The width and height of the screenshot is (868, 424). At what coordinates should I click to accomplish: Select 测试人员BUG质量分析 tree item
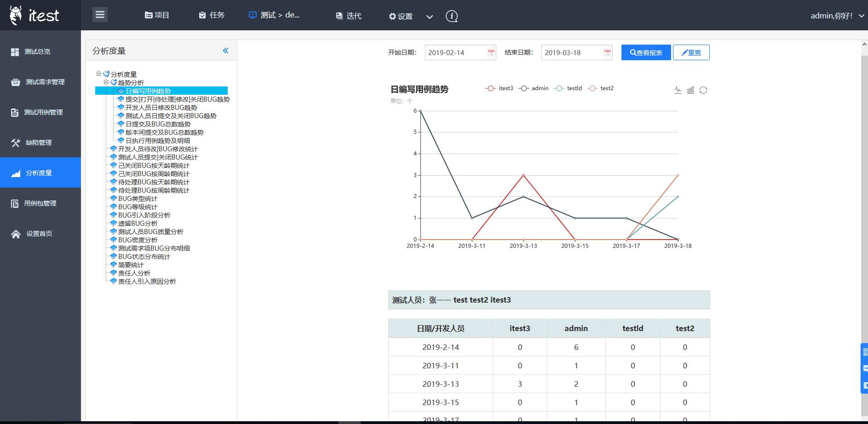coord(150,232)
